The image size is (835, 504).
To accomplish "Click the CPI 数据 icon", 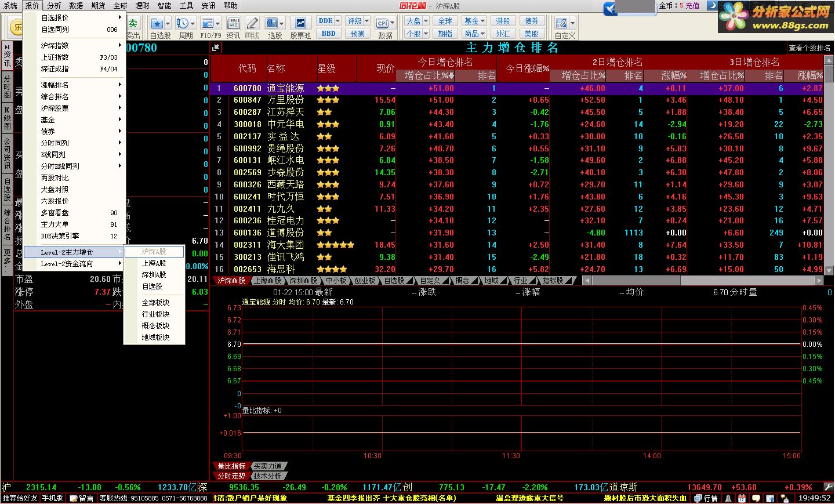I will click(x=382, y=23).
